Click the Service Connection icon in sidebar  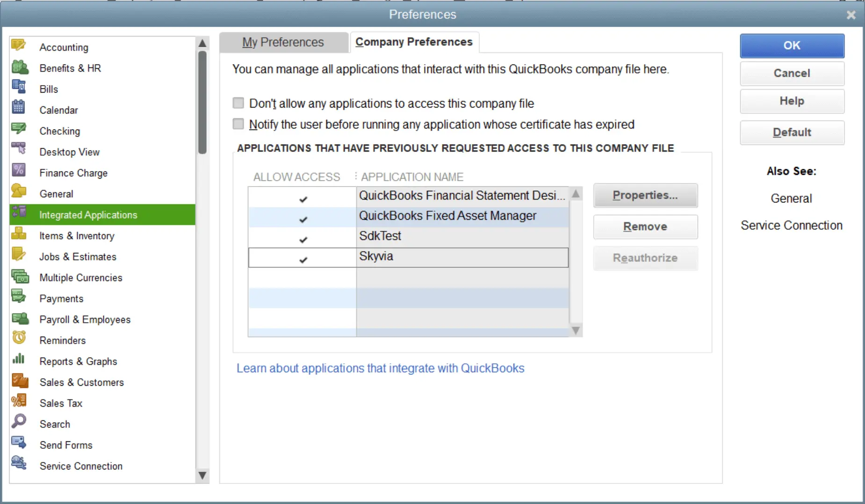19,463
